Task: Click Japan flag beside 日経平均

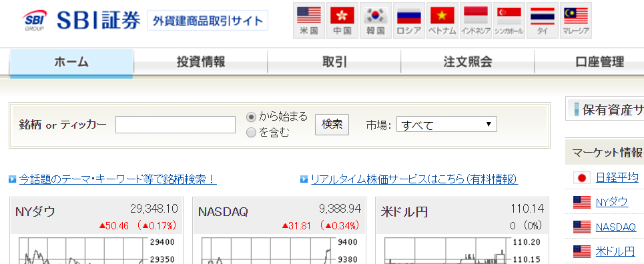Action: click(581, 178)
